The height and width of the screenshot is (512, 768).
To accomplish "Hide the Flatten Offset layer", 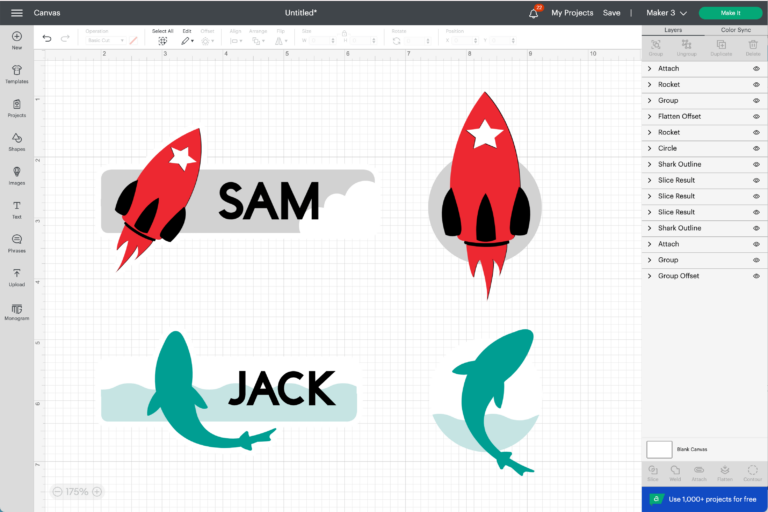I will (756, 116).
